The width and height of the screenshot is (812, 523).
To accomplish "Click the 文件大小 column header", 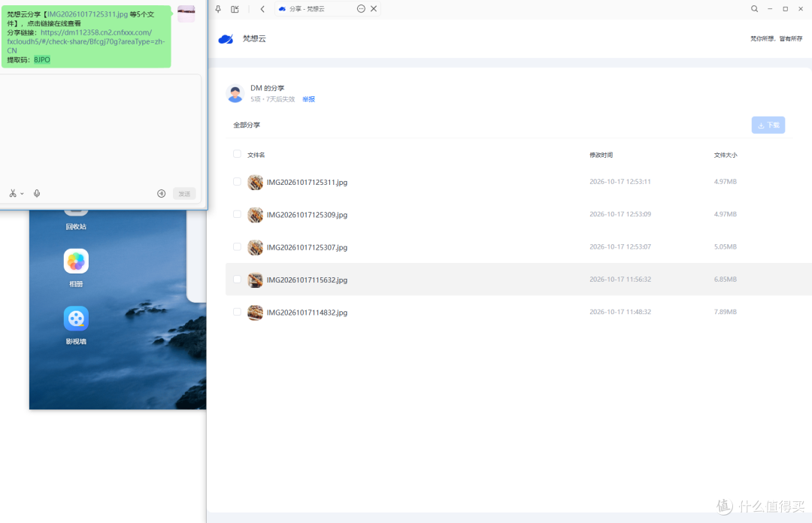I will tap(726, 155).
